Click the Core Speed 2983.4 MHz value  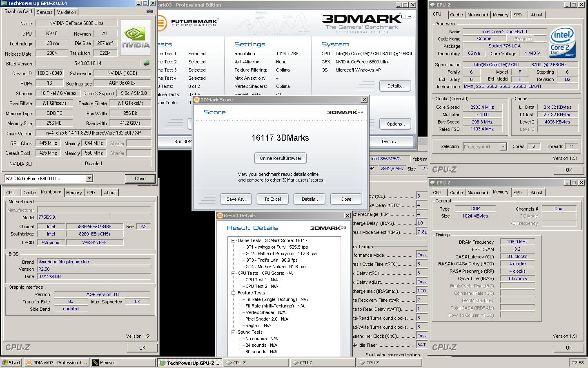(485, 107)
